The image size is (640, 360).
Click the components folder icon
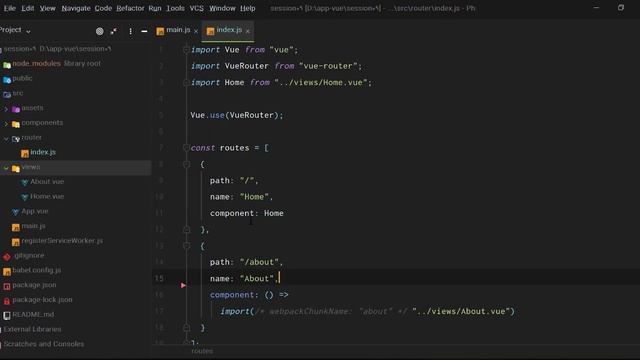tap(16, 124)
